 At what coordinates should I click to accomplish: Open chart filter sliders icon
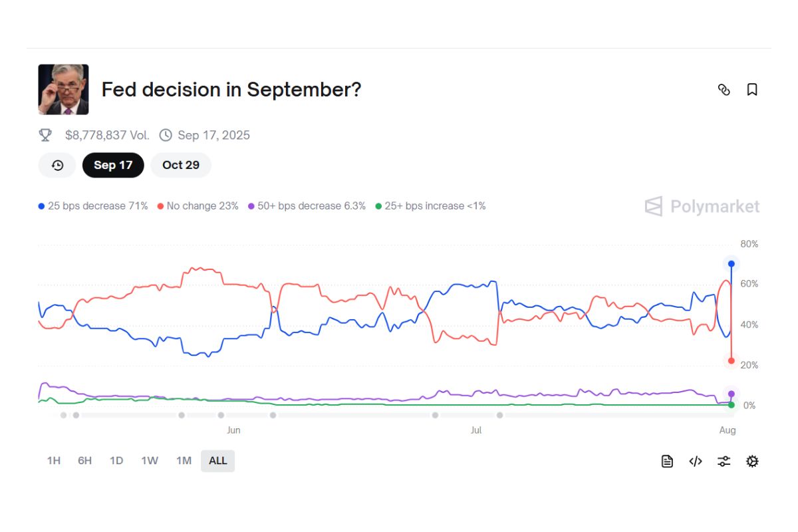click(724, 462)
